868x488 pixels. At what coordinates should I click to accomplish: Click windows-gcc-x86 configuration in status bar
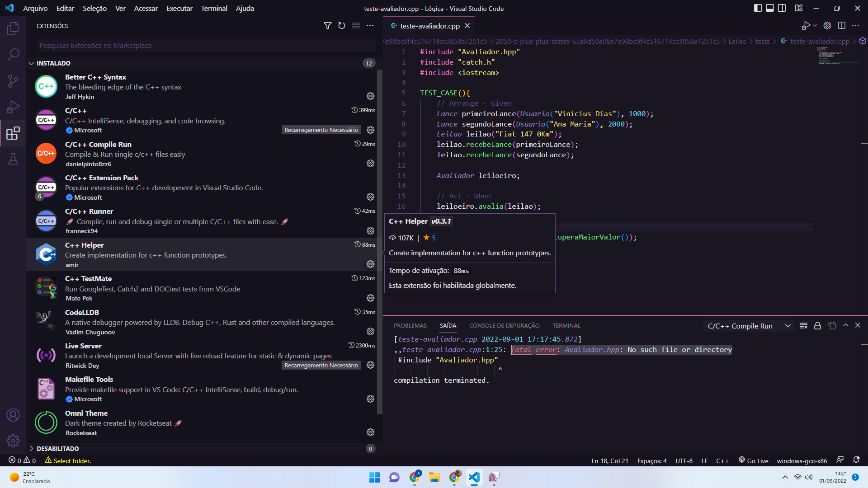(x=802, y=461)
